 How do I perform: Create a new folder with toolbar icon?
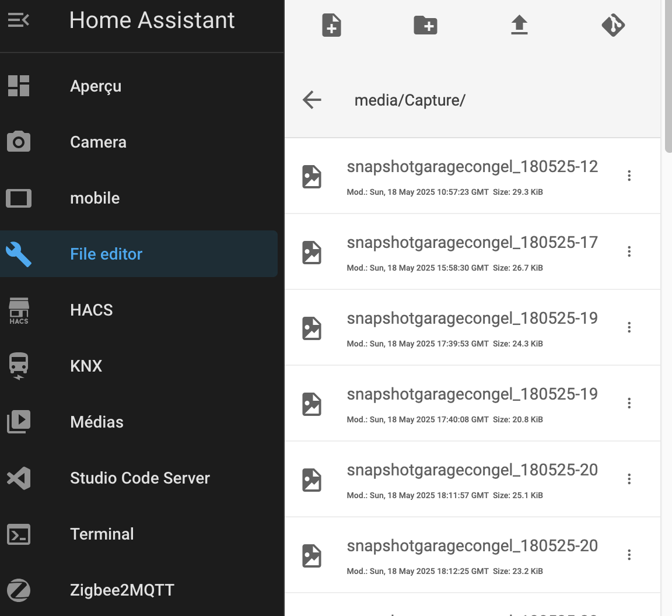point(425,25)
